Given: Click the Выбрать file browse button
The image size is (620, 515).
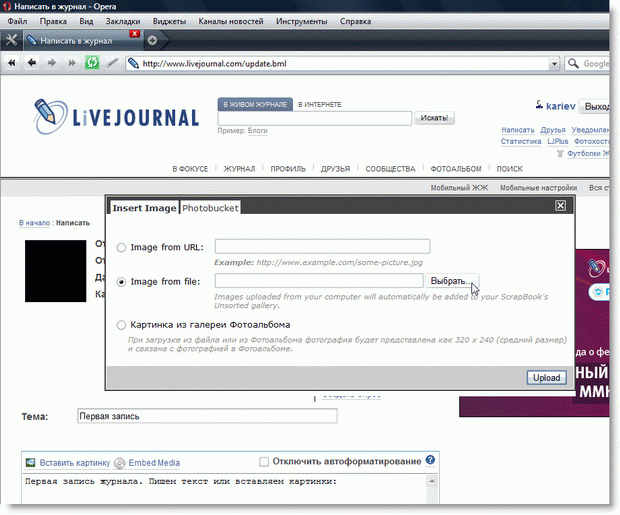Looking at the screenshot, I should click(x=452, y=281).
